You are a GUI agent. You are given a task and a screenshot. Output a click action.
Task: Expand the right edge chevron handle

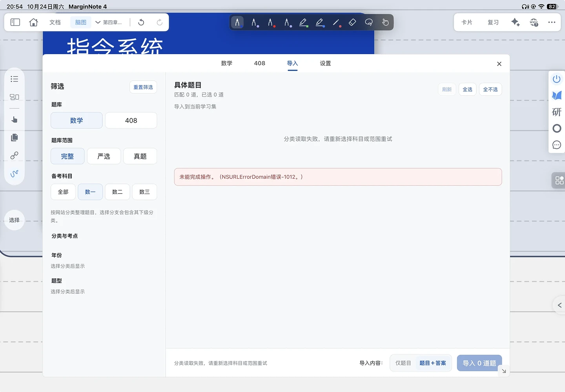click(x=560, y=305)
